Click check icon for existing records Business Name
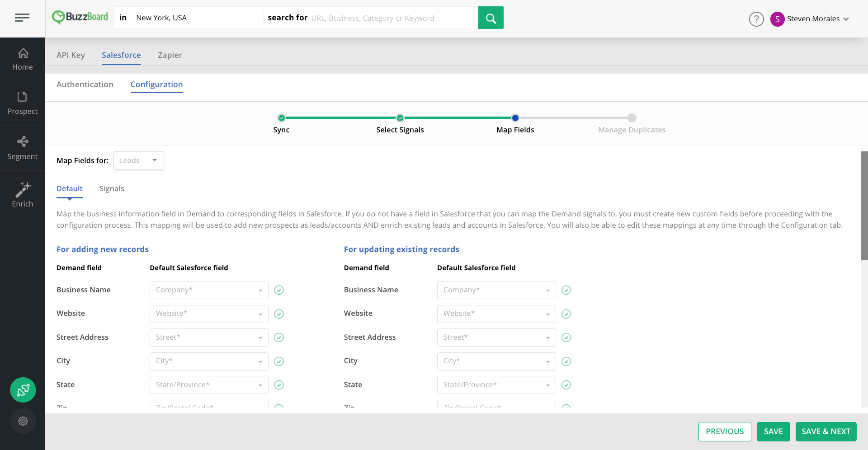The image size is (868, 450). pos(566,290)
